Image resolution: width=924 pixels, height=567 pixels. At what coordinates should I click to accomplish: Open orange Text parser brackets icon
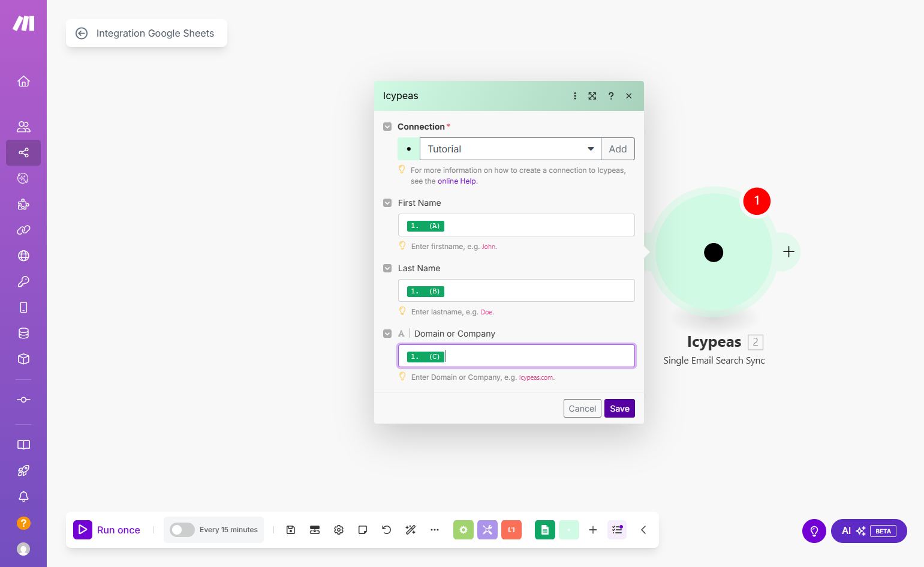[x=511, y=530]
